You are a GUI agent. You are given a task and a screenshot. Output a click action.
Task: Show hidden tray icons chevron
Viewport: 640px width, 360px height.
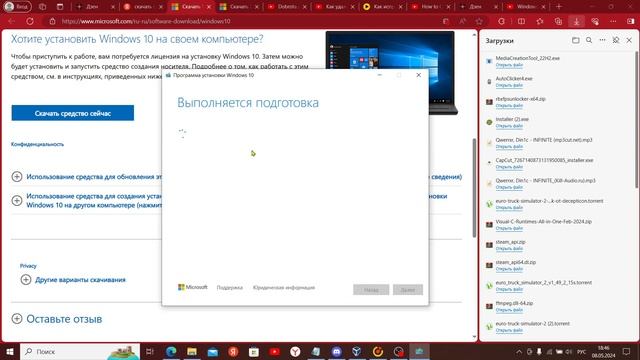click(519, 351)
